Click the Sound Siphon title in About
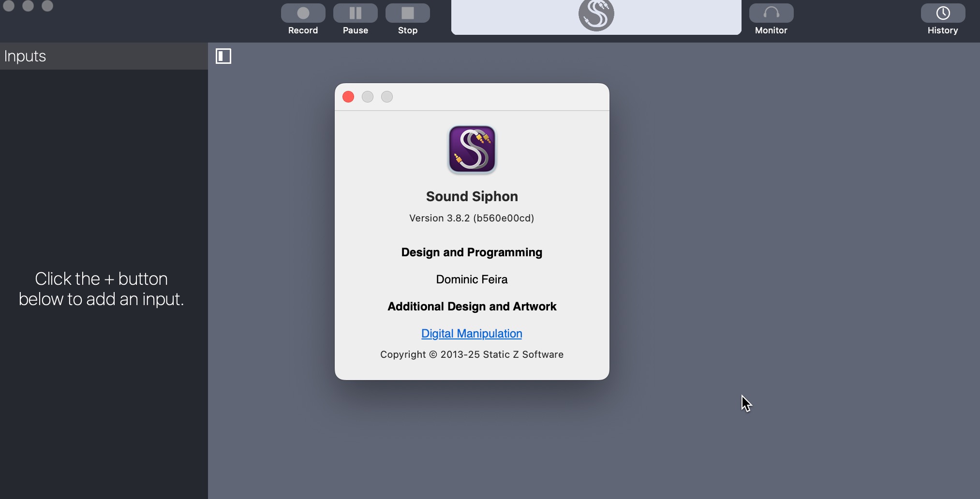The height and width of the screenshot is (499, 980). 472,196
